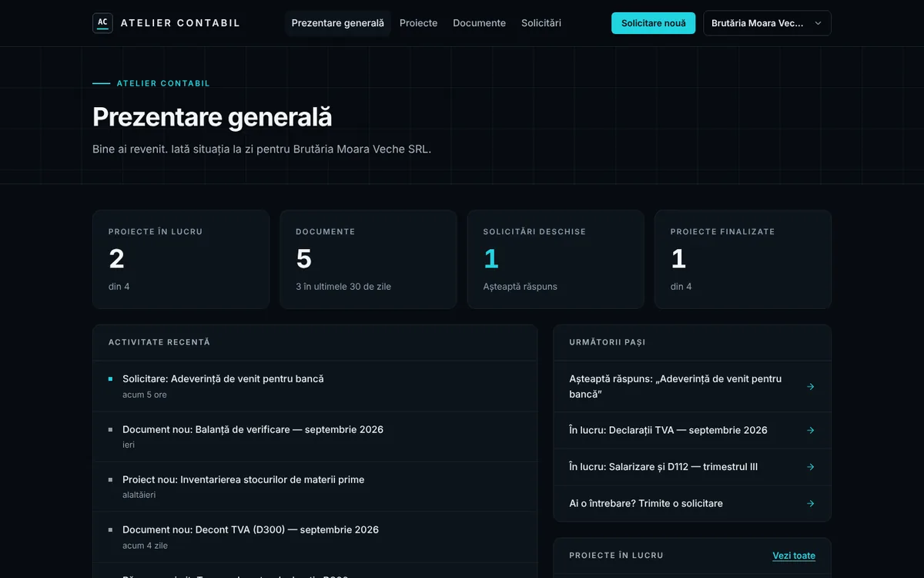Open În lucru: Salarizare și D112 step
This screenshot has width=924, height=578.
692,467
